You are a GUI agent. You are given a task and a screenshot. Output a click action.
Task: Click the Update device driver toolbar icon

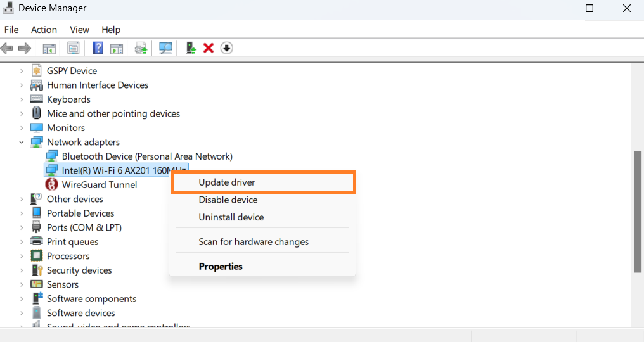coord(141,48)
